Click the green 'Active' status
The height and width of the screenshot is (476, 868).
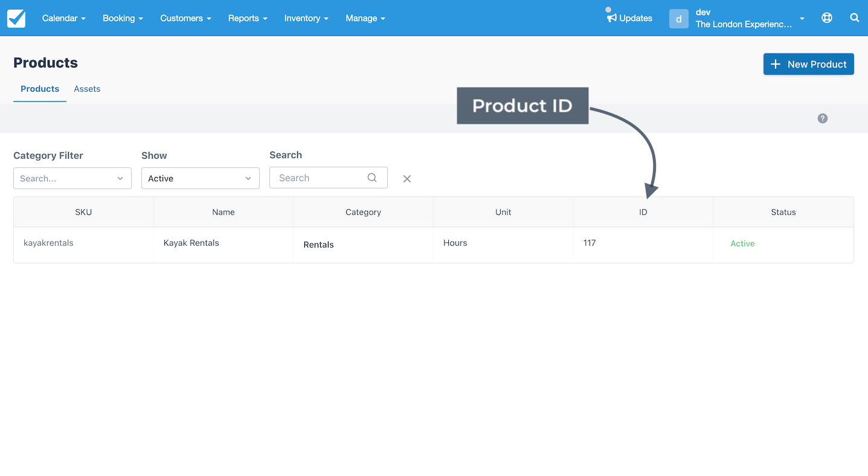click(x=742, y=243)
